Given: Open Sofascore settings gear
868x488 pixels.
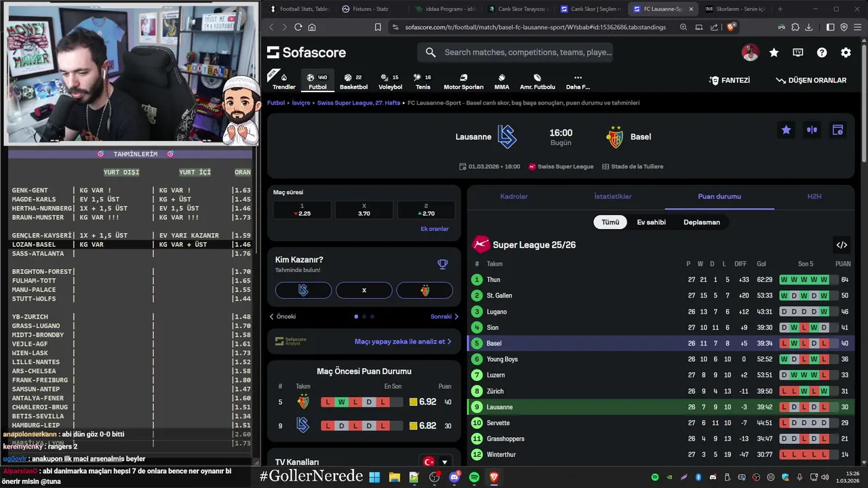Looking at the screenshot, I should click(x=846, y=52).
